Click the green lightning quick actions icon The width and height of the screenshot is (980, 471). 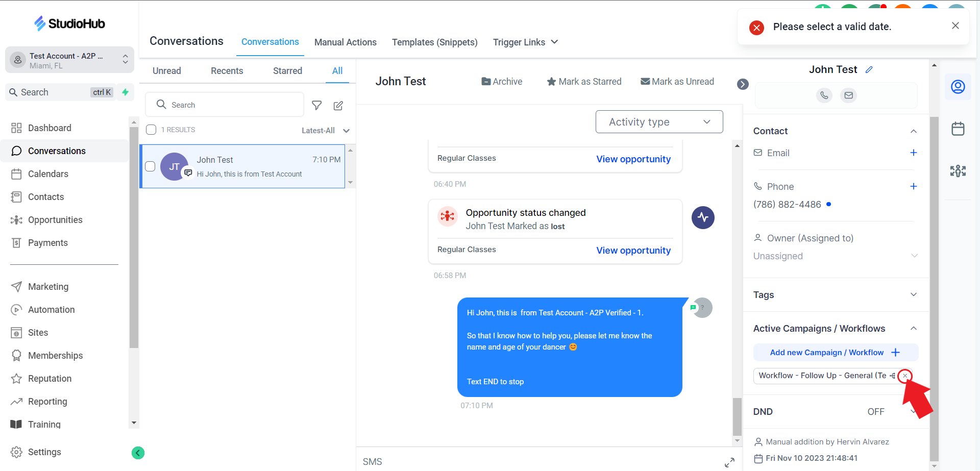(x=125, y=92)
